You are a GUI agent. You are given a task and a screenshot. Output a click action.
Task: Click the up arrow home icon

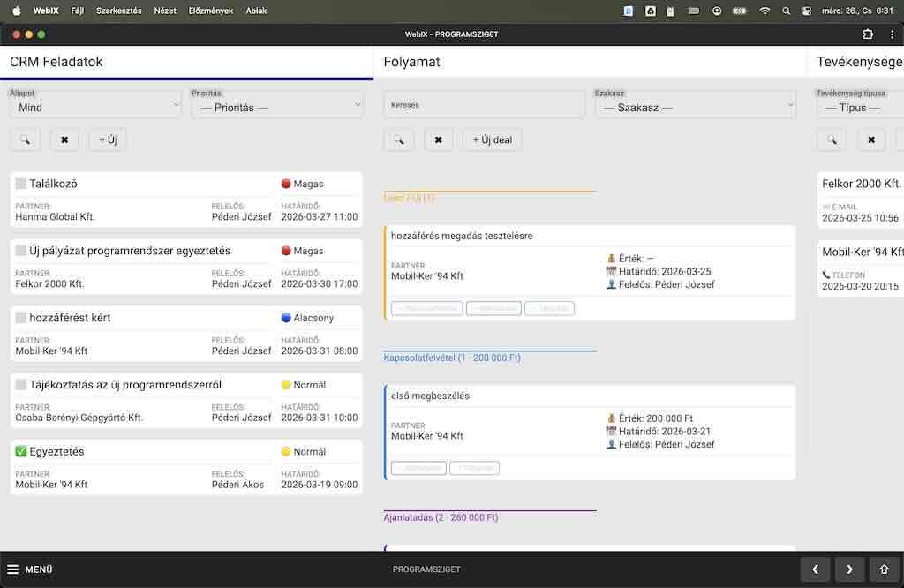[x=884, y=569]
